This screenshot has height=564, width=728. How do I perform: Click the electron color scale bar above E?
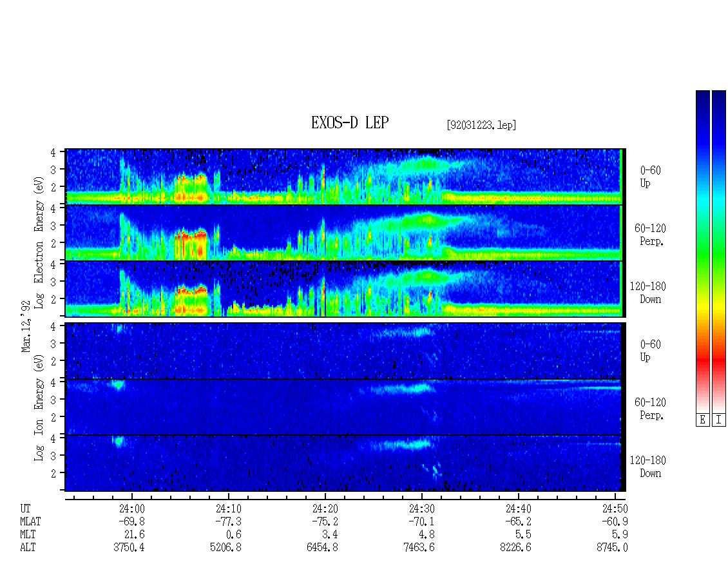[702, 251]
